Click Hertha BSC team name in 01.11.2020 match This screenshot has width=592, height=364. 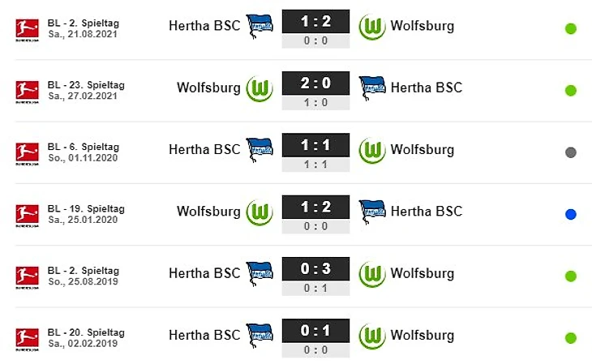(x=204, y=150)
